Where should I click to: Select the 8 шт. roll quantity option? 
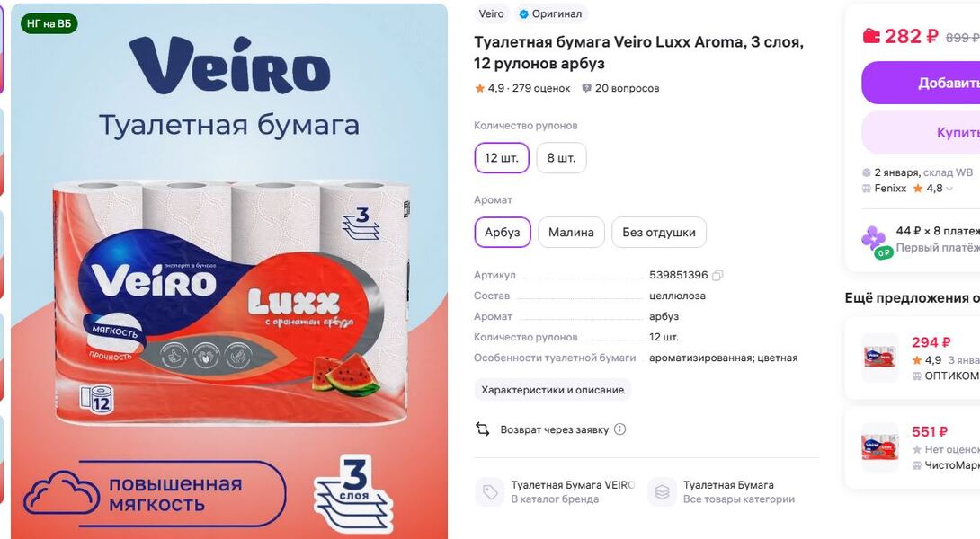pyautogui.click(x=561, y=158)
